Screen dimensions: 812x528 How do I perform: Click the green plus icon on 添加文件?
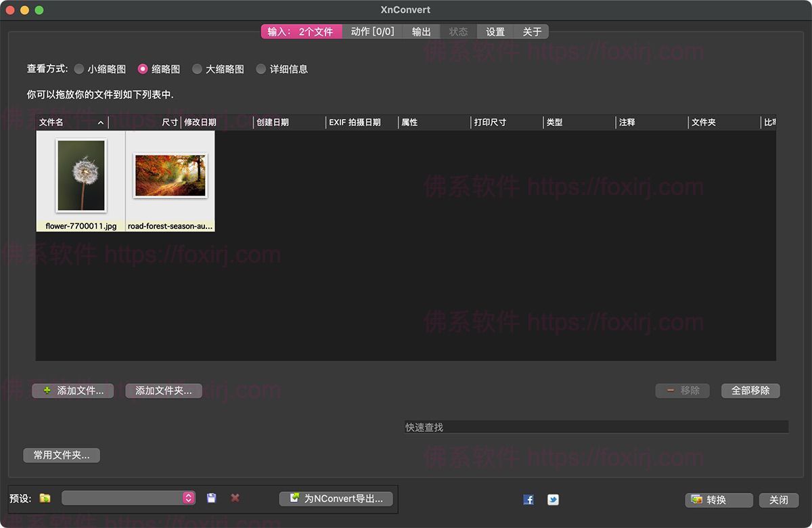pos(46,391)
